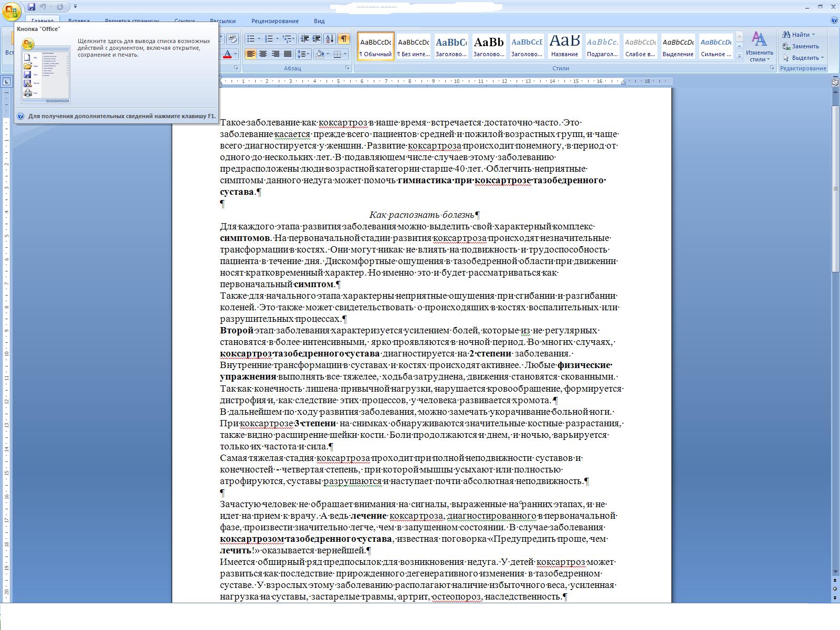Toggle align text right
The image size is (840, 630).
pyautogui.click(x=275, y=54)
